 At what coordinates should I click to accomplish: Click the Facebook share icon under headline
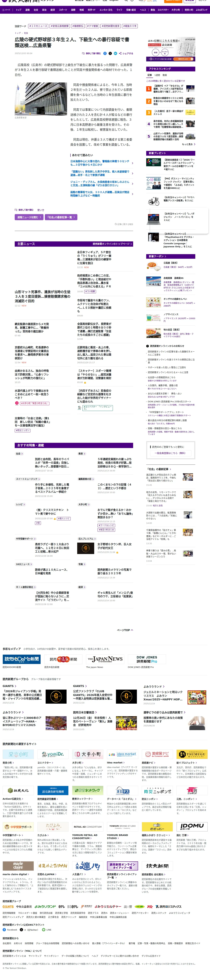[x=105, y=53]
